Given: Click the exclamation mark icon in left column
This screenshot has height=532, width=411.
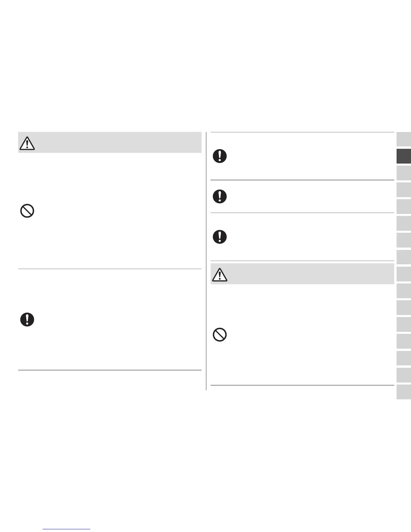Looking at the screenshot, I should click(27, 319).
